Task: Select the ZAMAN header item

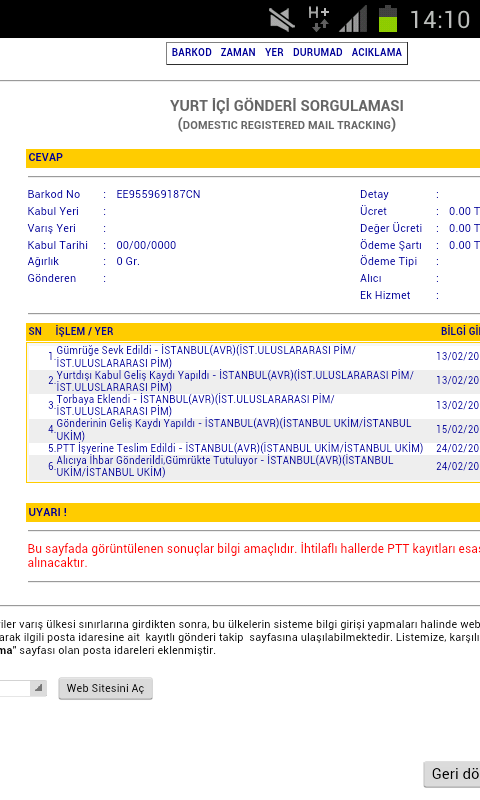Action: [238, 53]
